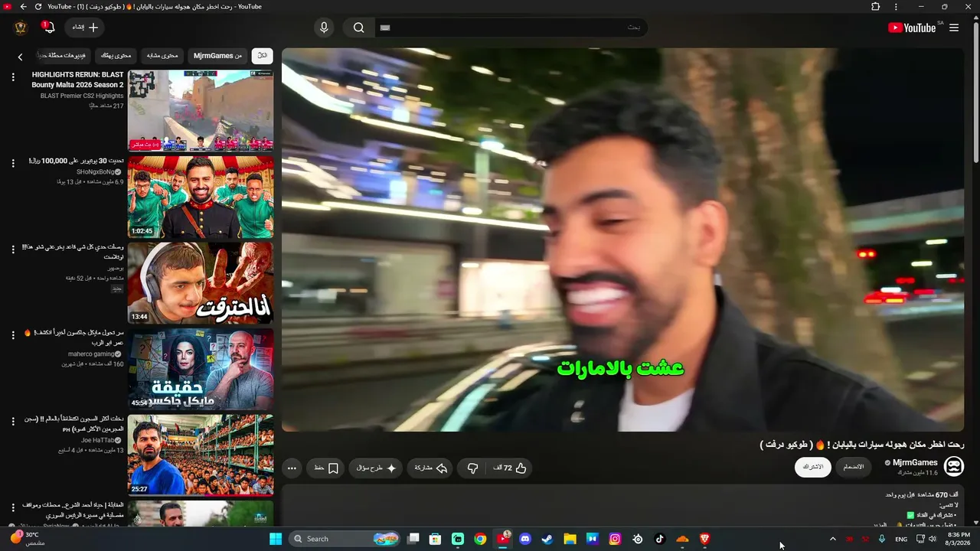Image resolution: width=980 pixels, height=551 pixels.
Task: Open the volume control in the tray
Action: (933, 539)
